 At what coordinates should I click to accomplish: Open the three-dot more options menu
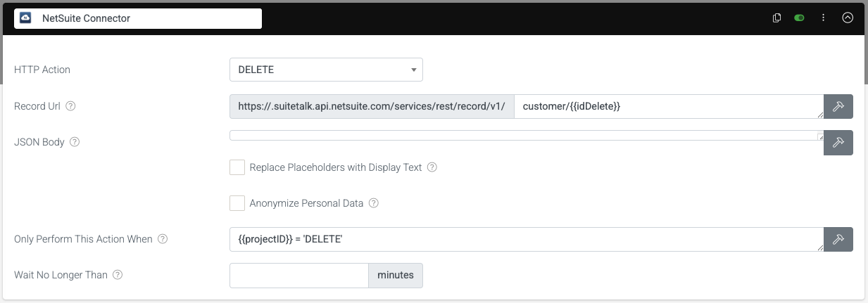[823, 18]
